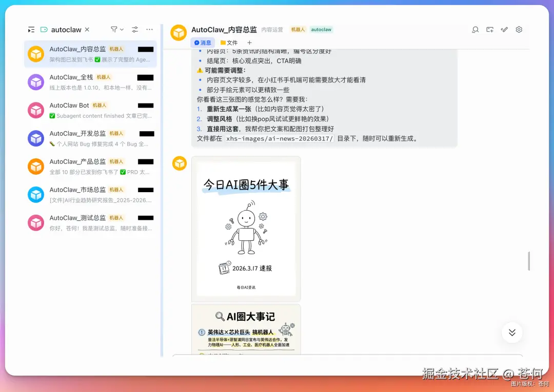Screen dimensions: 554x392
Task: Click the jump-to-latest double chevron button
Action: click(511, 333)
